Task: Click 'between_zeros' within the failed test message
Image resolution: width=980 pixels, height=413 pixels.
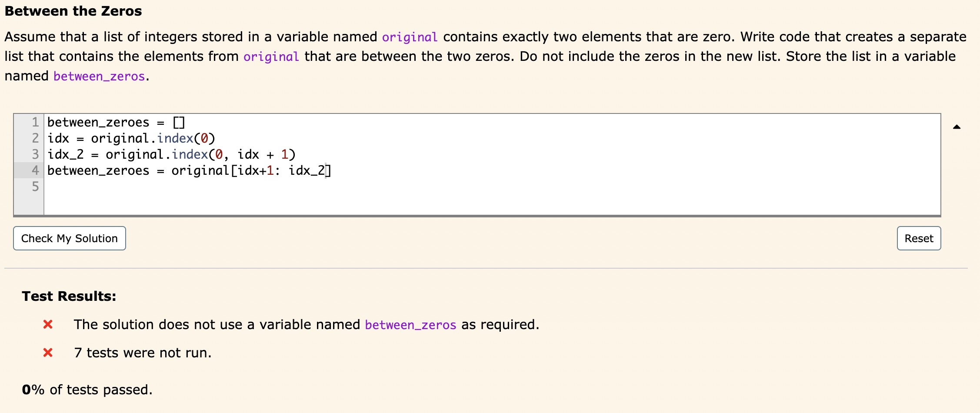Action: pos(410,325)
